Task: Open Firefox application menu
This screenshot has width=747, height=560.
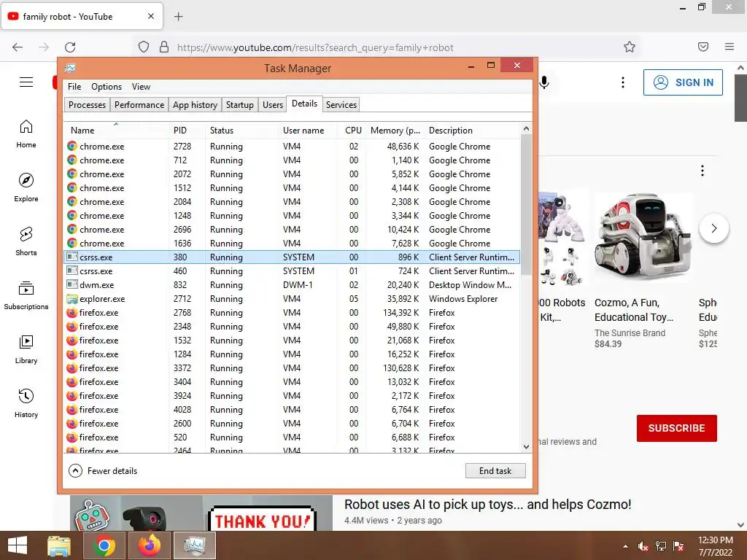Action: [729, 47]
